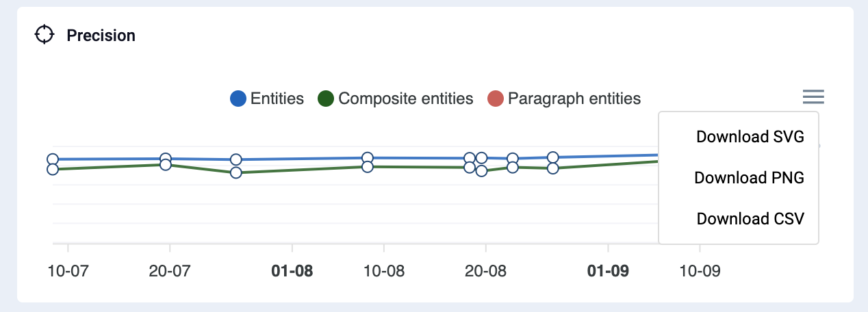Select Download CSV from menu
This screenshot has width=868, height=312.
pos(750,219)
